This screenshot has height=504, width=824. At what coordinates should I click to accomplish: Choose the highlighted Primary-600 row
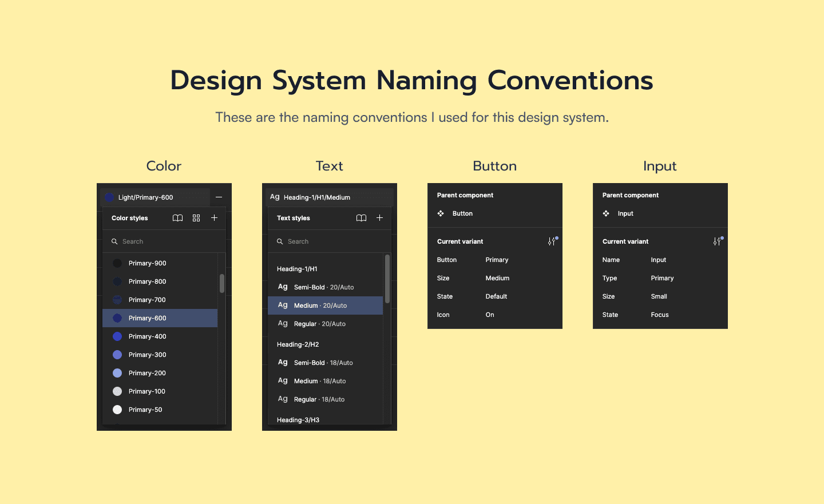[160, 318]
